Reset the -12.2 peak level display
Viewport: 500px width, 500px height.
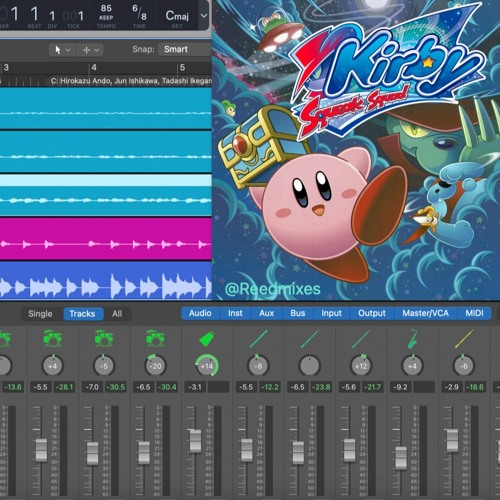[x=270, y=387]
